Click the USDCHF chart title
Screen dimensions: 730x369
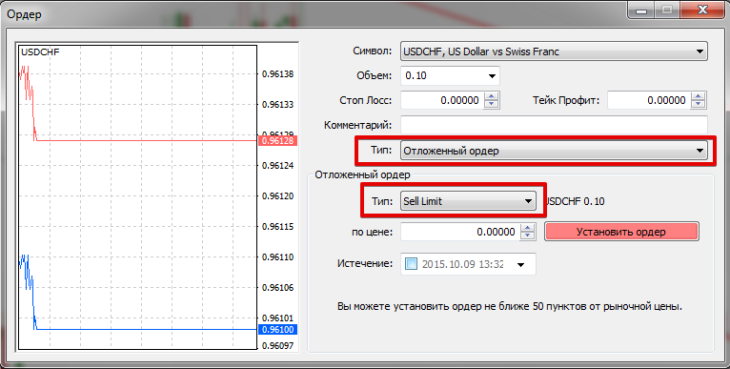pyautogui.click(x=40, y=52)
